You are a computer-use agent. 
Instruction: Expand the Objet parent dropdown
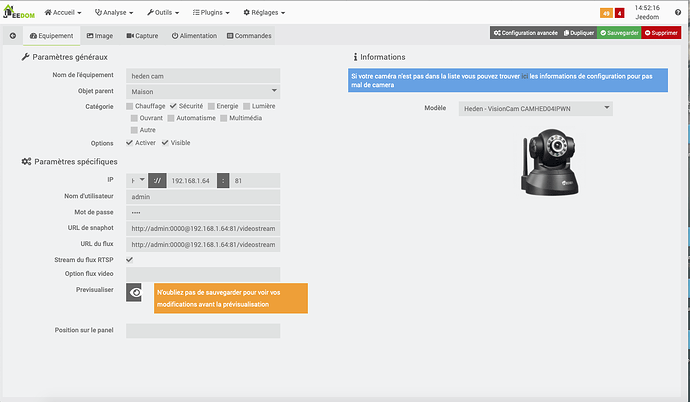point(203,91)
